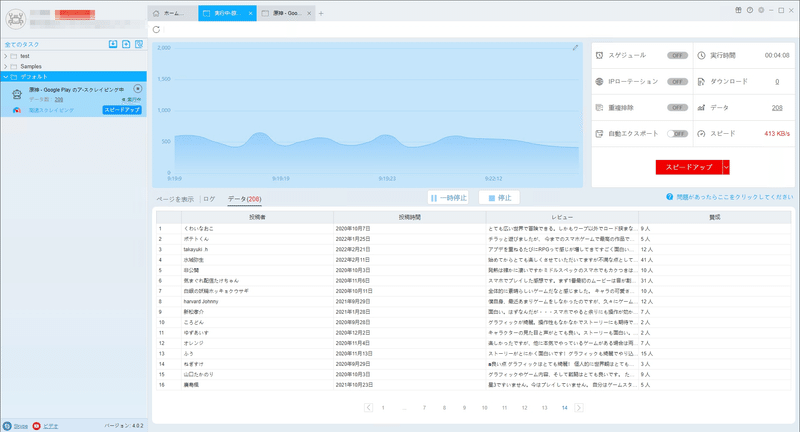The width and height of the screenshot is (800, 432).
Task: Click the clock icon beside 実行時間
Action: tap(702, 55)
